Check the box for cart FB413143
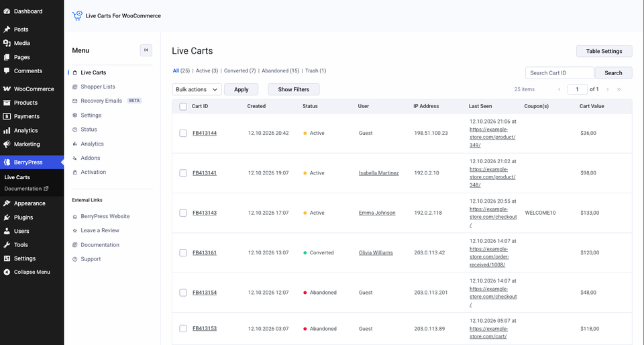The width and height of the screenshot is (644, 345). [x=183, y=213]
